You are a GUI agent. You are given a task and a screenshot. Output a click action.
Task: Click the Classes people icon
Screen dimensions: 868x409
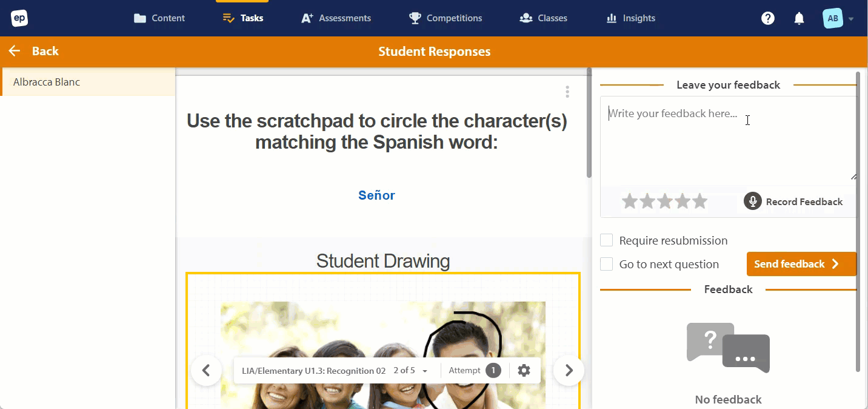pos(526,18)
